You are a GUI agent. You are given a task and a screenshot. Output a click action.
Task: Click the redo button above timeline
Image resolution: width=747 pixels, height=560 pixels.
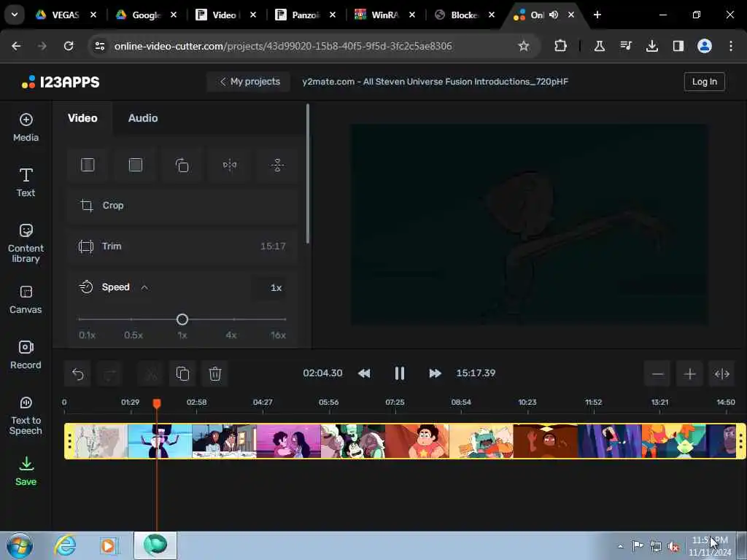109,374
